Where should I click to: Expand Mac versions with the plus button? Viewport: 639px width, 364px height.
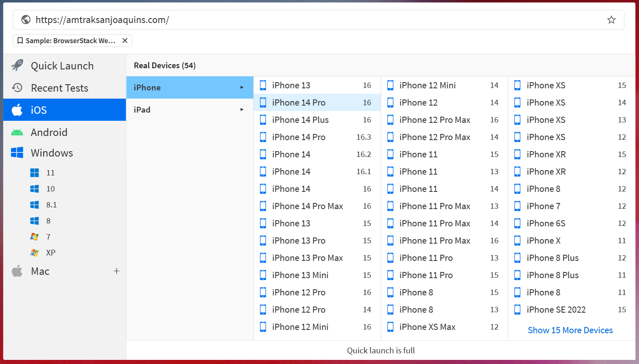click(117, 271)
